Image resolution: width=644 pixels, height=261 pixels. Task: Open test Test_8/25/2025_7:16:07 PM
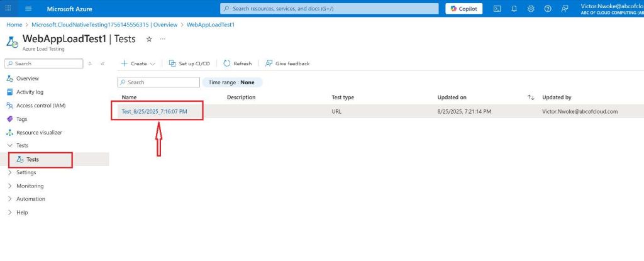[155, 111]
